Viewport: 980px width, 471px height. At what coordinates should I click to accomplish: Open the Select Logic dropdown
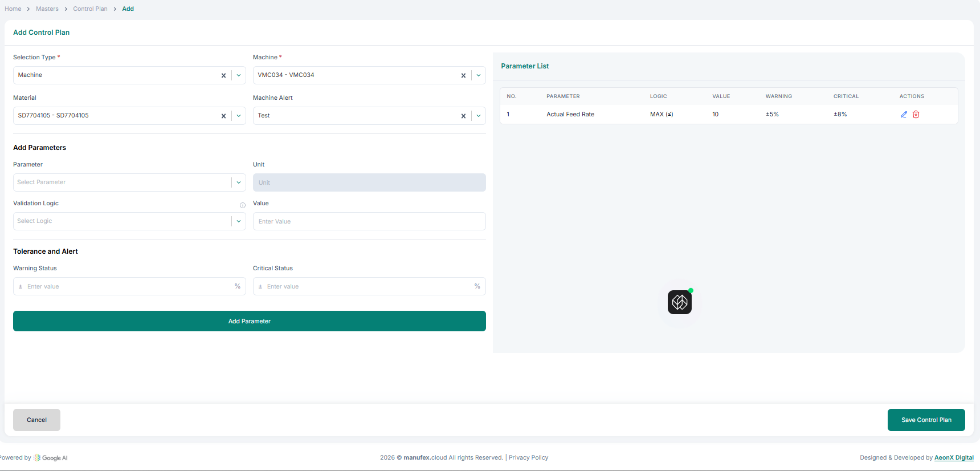point(239,221)
